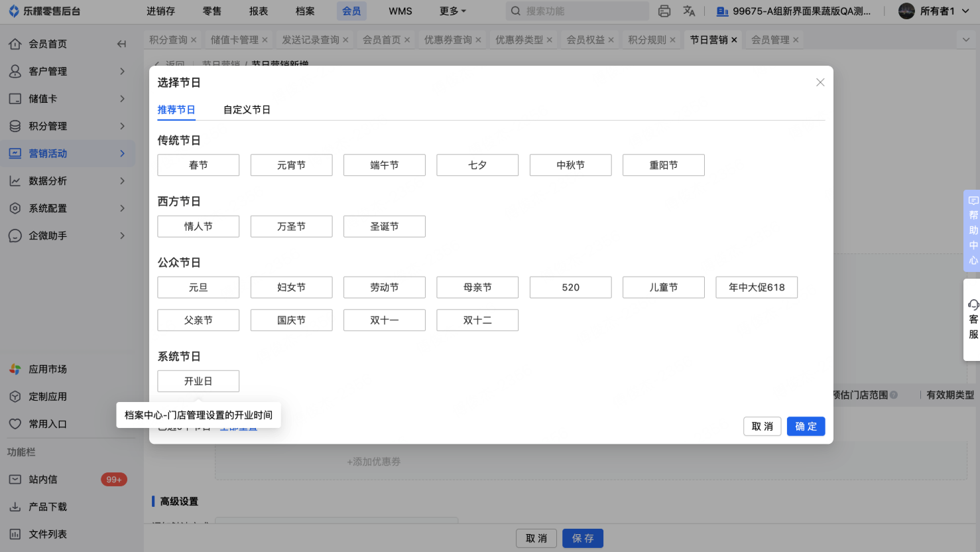Confirm selection with 确定 button
This screenshot has width=980, height=552.
[806, 426]
